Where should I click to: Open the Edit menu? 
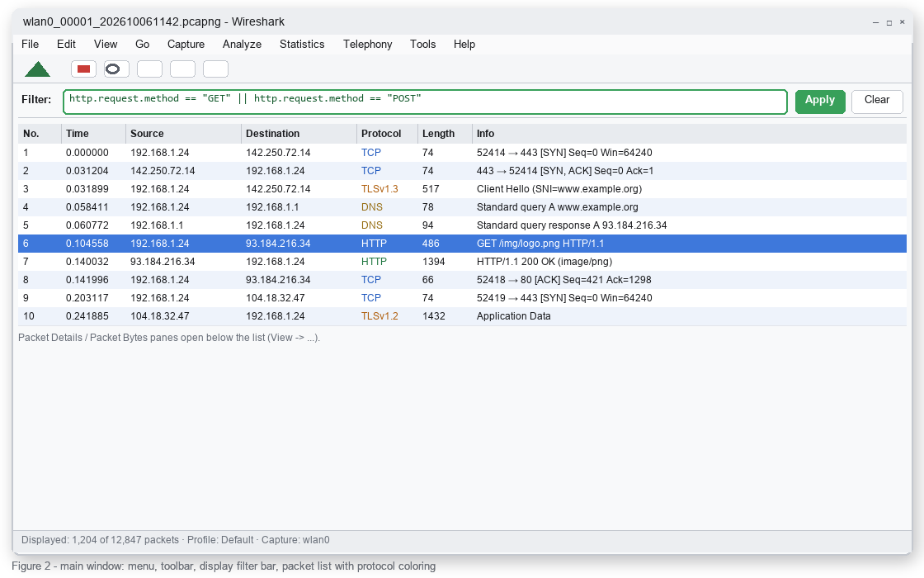point(66,45)
